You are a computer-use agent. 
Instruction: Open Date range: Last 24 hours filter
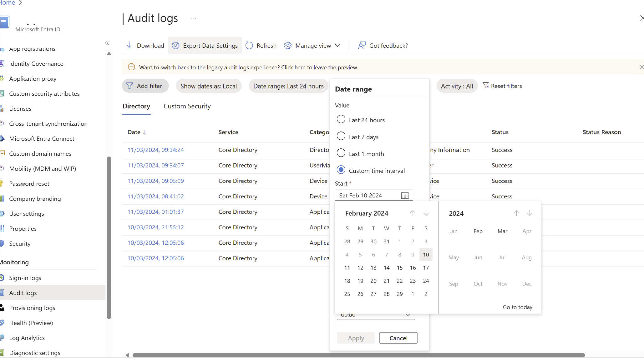click(x=288, y=86)
